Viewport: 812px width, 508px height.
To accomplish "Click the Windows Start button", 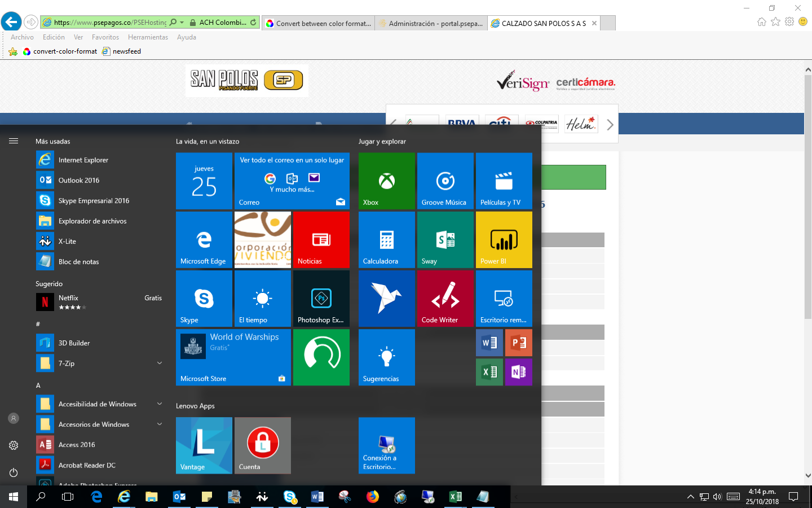I will coord(14,497).
